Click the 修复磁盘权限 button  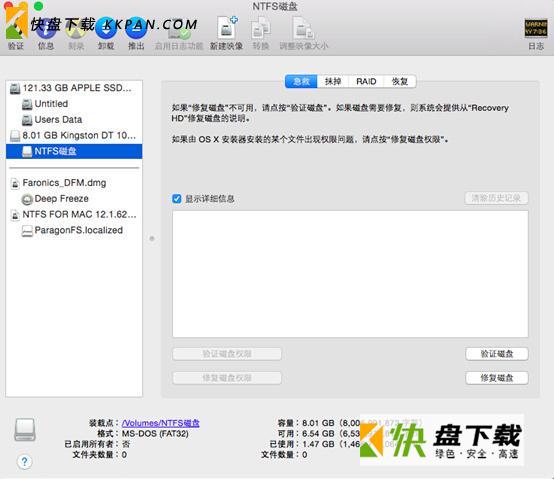(x=227, y=378)
